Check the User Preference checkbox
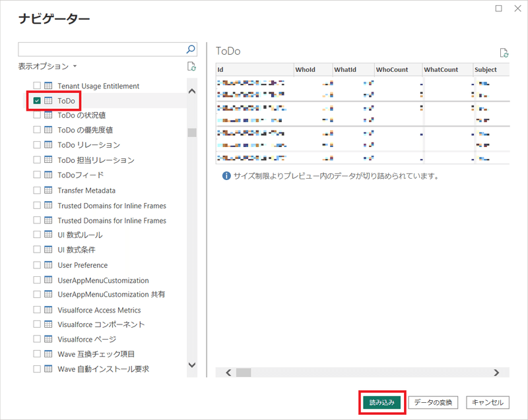Screen dimensions: 528x420 click(x=37, y=264)
